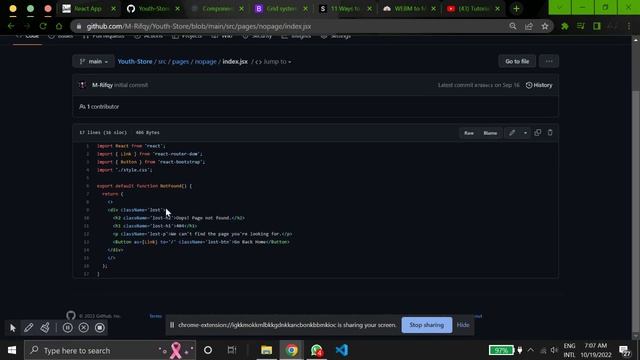This screenshot has width=640, height=360.
Task: Open the three-dots more options menu
Action: [549, 61]
